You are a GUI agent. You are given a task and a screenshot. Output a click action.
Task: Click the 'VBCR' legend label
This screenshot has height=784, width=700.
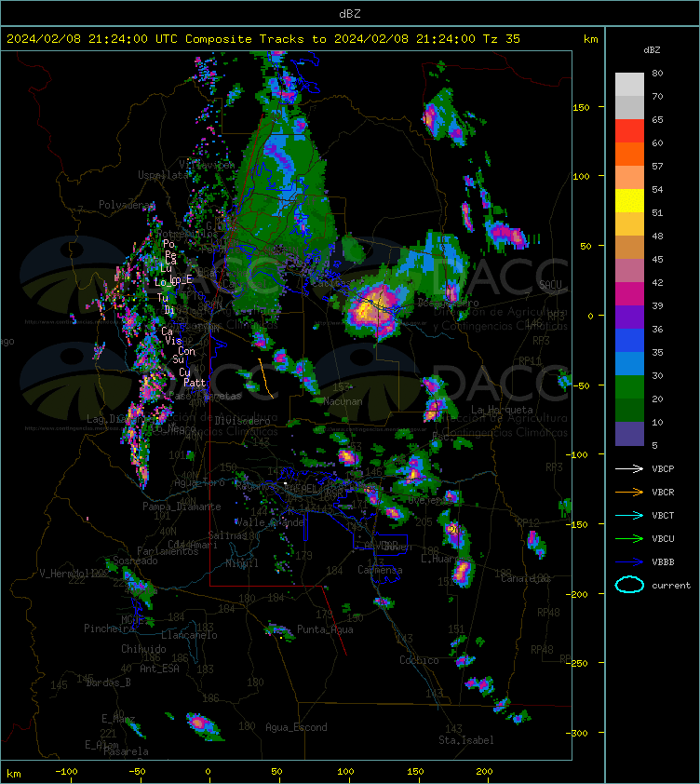(663, 492)
